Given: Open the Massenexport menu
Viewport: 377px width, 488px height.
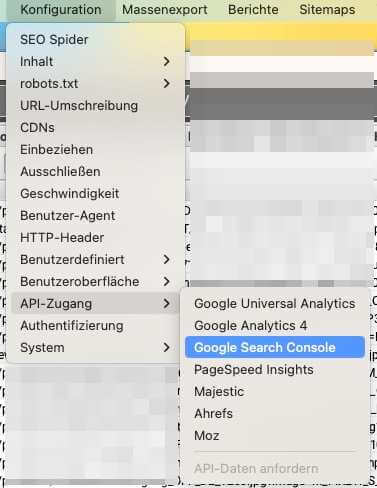Looking at the screenshot, I should point(165,10).
